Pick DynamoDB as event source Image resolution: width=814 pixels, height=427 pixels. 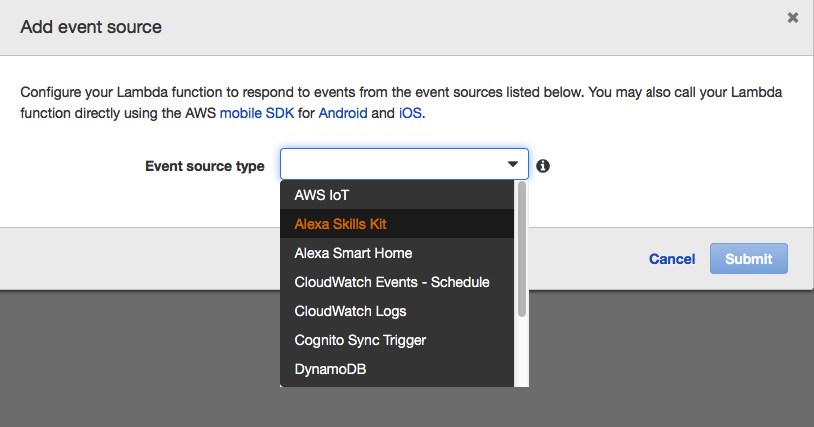(x=330, y=369)
